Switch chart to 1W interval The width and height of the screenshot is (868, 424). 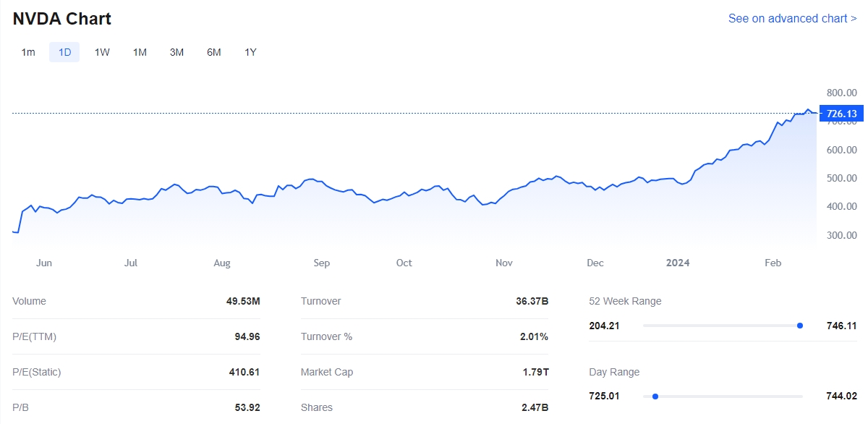pos(102,52)
